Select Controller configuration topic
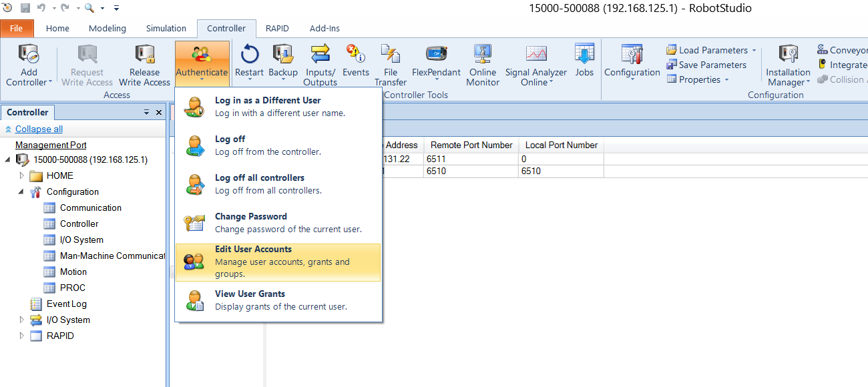This screenshot has height=387, width=868. (79, 224)
